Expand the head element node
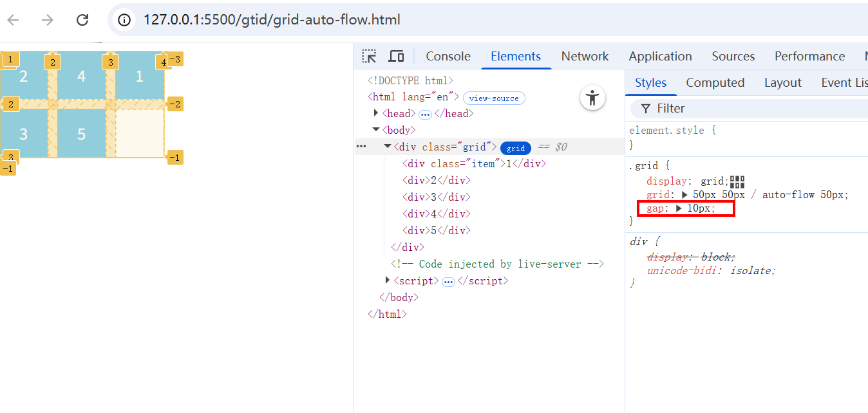868x413 pixels. coord(376,113)
